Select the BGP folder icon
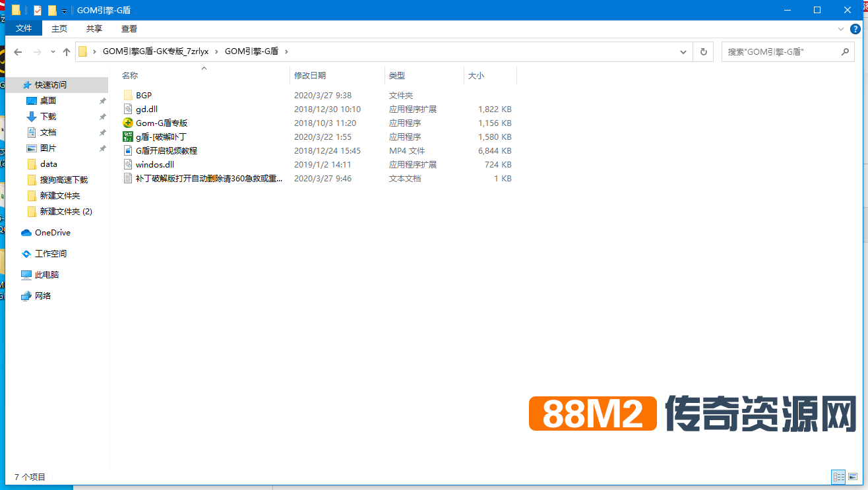868x490 pixels. tap(128, 96)
